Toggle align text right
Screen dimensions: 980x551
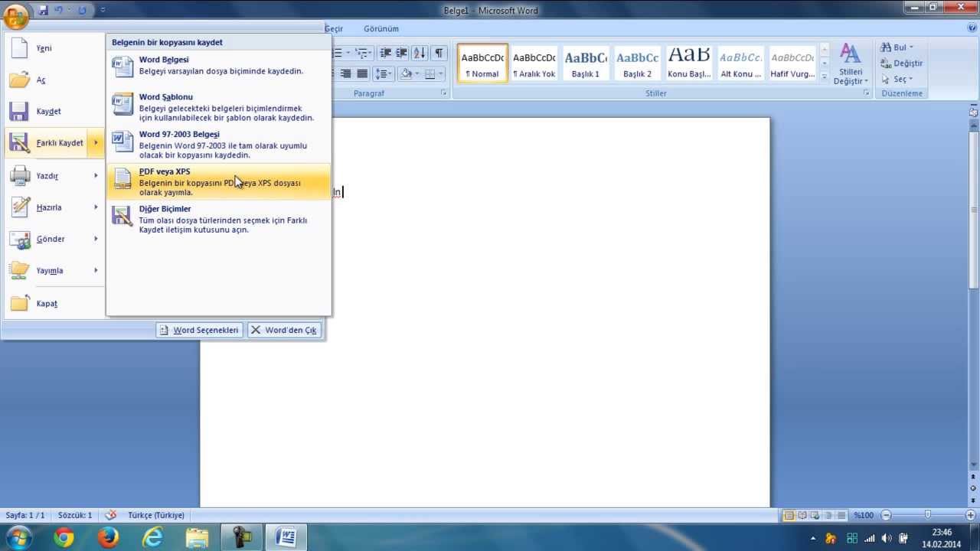click(345, 73)
